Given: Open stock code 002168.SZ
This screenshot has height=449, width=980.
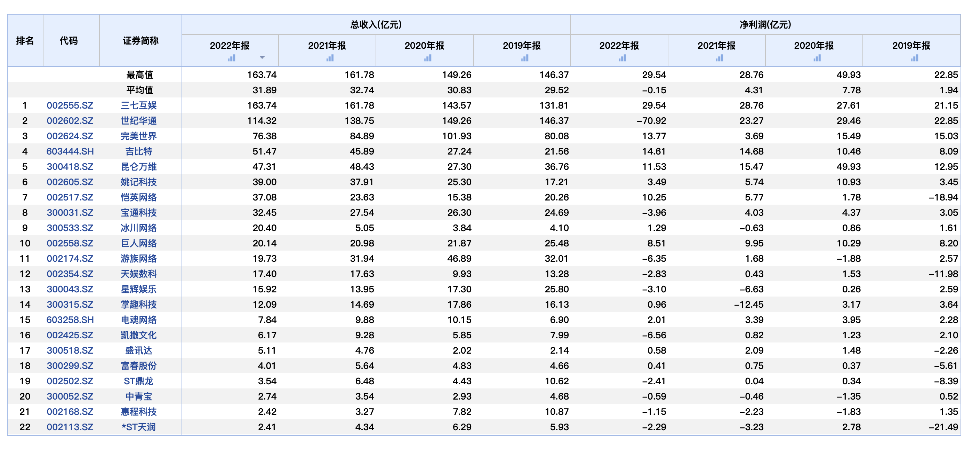Looking at the screenshot, I should click(70, 412).
